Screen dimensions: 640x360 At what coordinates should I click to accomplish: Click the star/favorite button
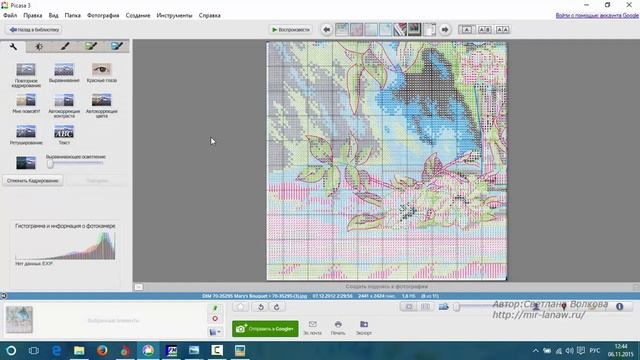(241, 307)
